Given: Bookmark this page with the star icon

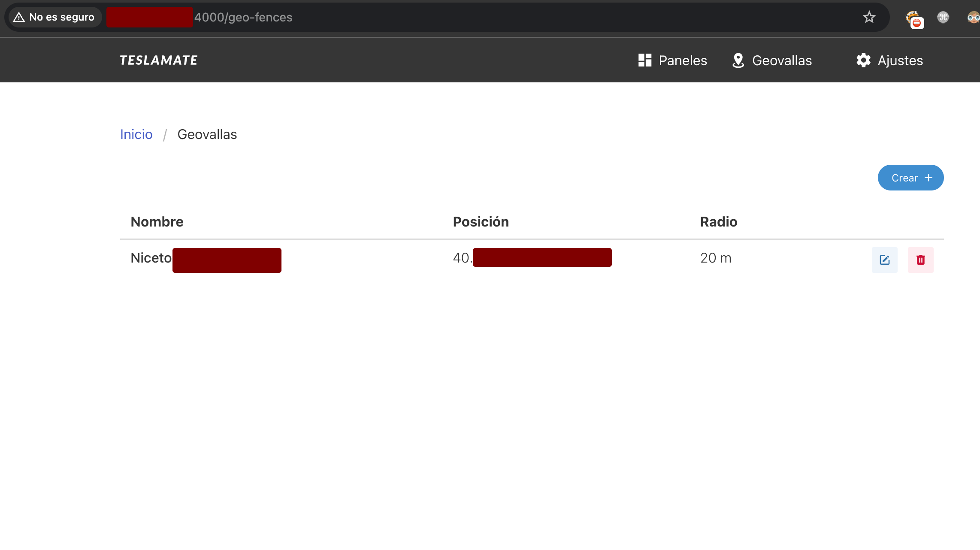Looking at the screenshot, I should pyautogui.click(x=869, y=17).
